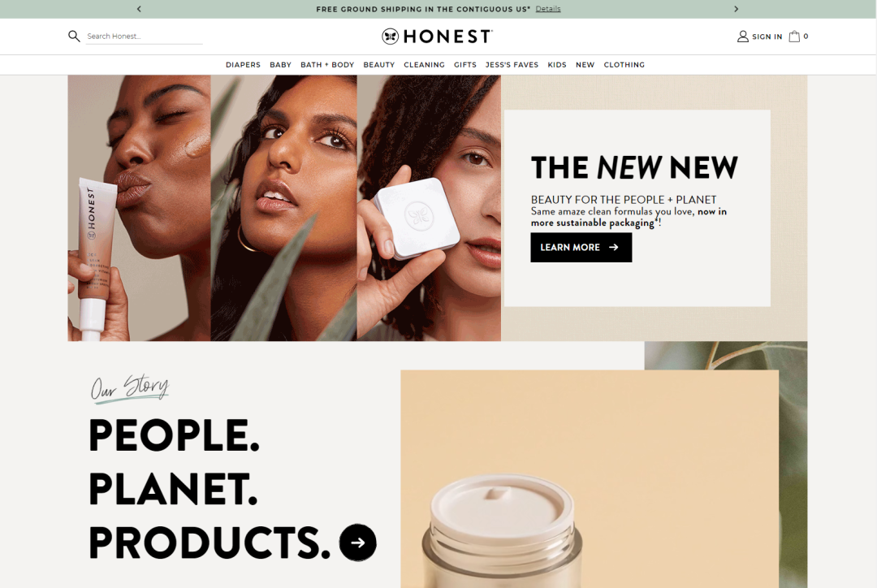Show next announcement with right chevron
This screenshot has width=877, height=588.
point(736,9)
